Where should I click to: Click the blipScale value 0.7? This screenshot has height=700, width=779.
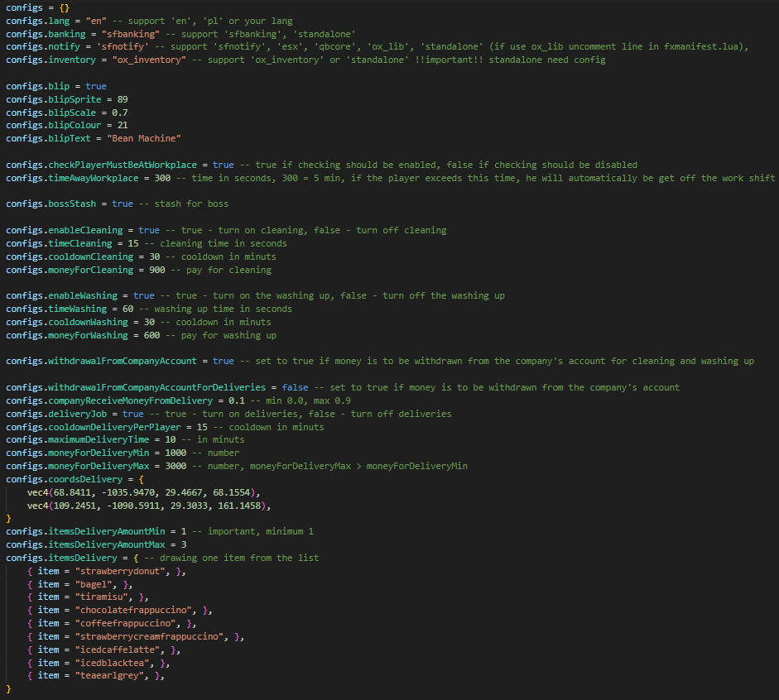coord(119,113)
